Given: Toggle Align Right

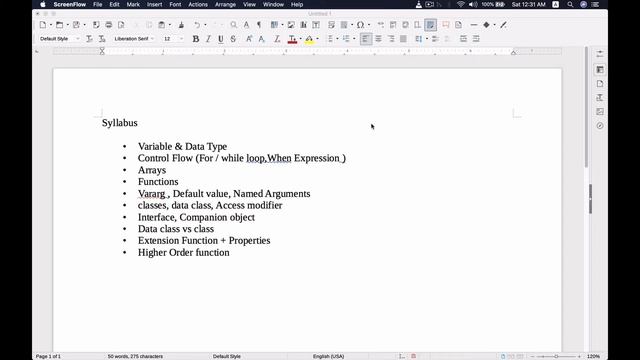Looking at the screenshot, I should tap(391, 39).
